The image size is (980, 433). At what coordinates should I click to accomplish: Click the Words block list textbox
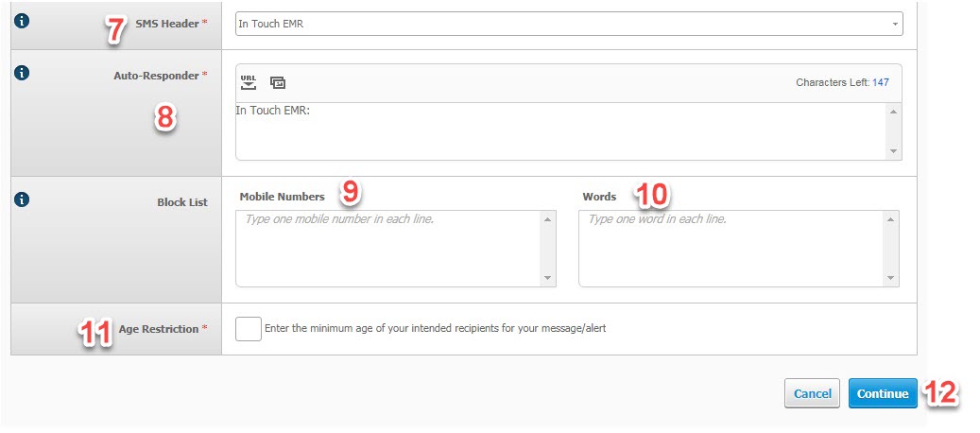(731, 249)
